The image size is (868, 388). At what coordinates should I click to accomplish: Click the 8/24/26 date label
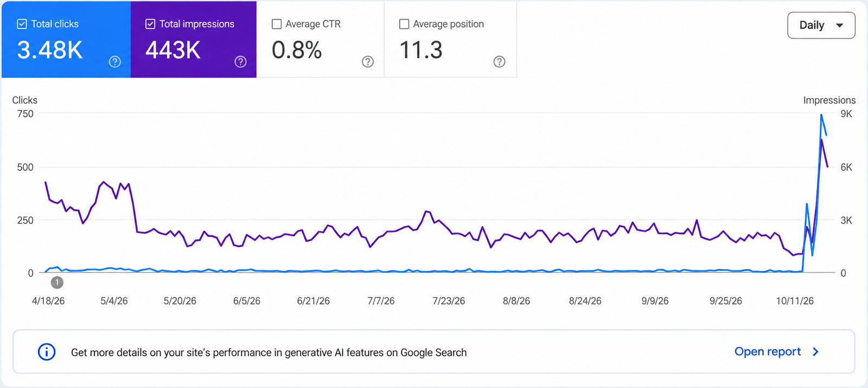pos(585,301)
